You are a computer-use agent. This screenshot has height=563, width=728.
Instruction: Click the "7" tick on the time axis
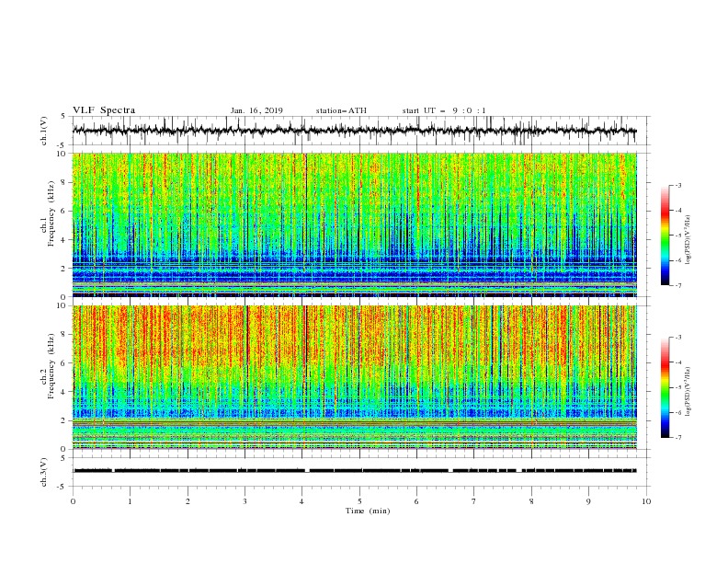(474, 501)
